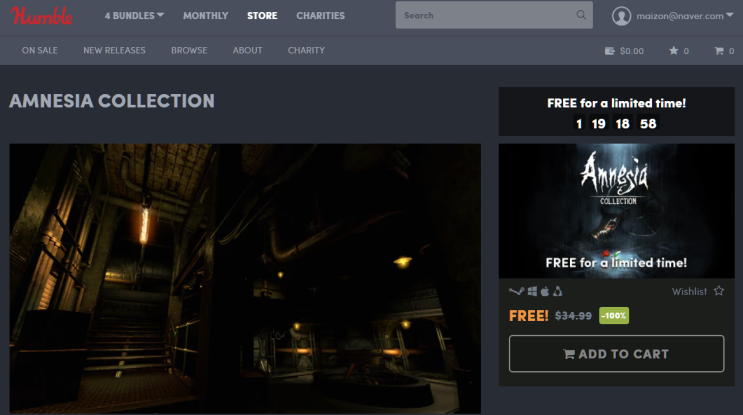Open the Charities page

point(320,16)
